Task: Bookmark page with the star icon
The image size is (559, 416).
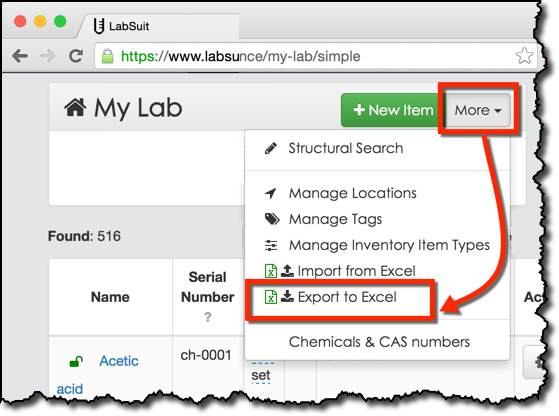Action: 524,56
